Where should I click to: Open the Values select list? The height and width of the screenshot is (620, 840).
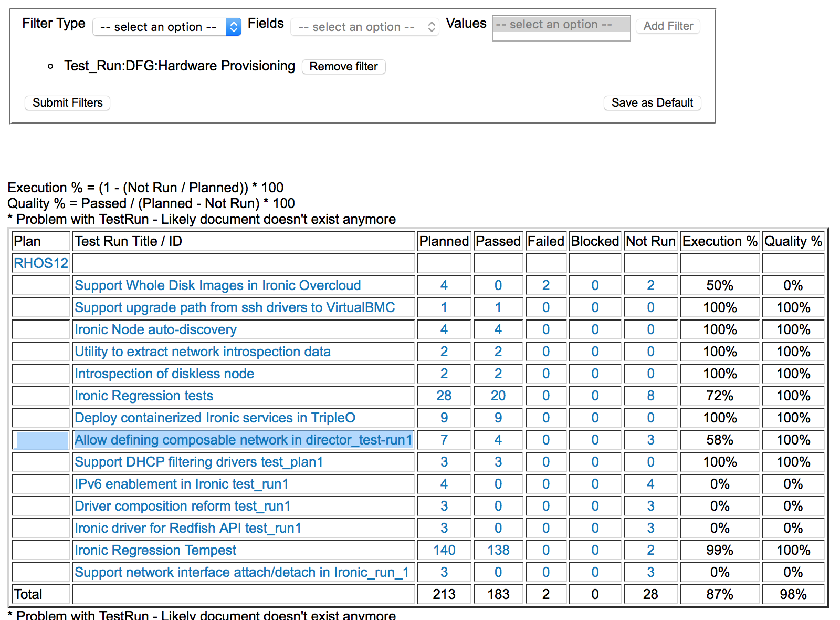click(x=561, y=28)
